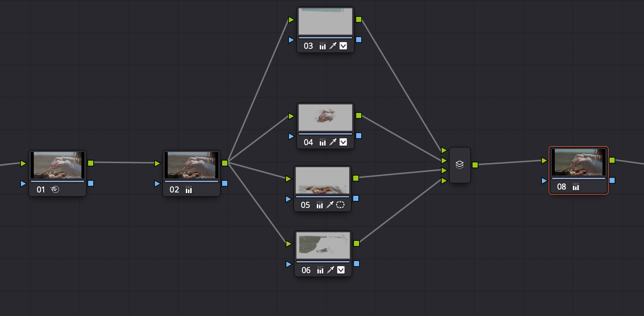
Task: Select the highlighted node 08 thumbnail
Action: point(578,162)
